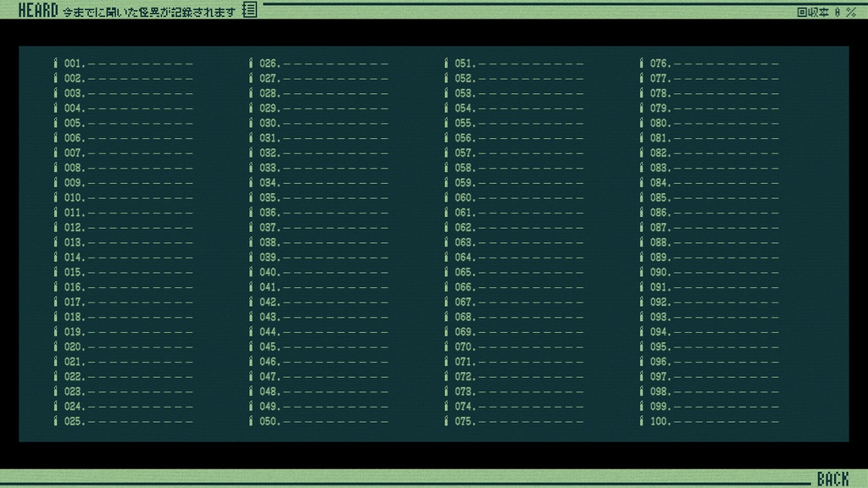Select the candle icon for entry 100

point(642,421)
